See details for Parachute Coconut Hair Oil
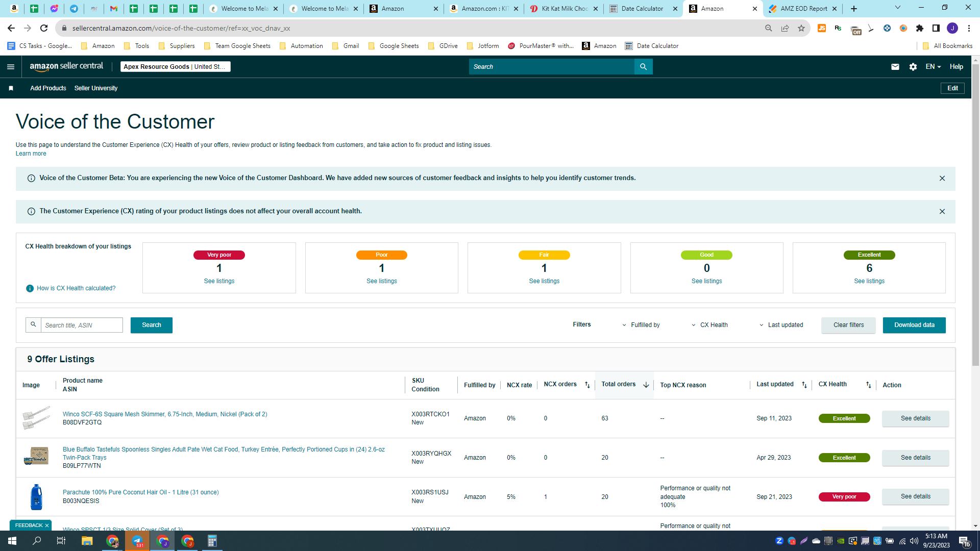This screenshot has width=980, height=551. (x=915, y=496)
